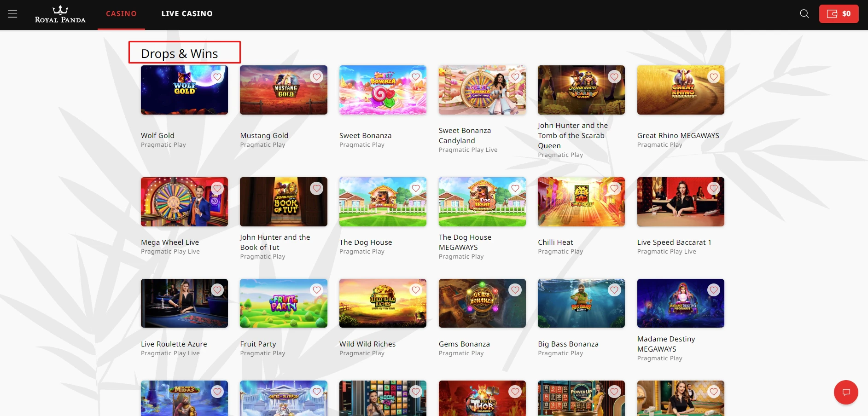Click the Gems Bonanza title text

(464, 344)
